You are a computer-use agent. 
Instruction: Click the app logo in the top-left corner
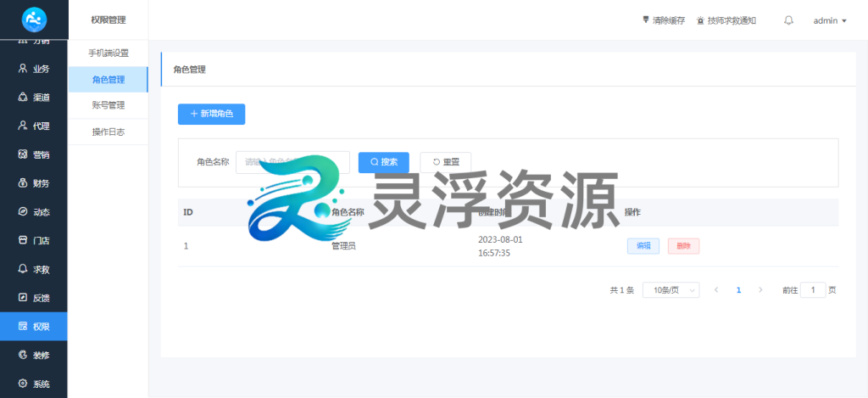coord(34,20)
